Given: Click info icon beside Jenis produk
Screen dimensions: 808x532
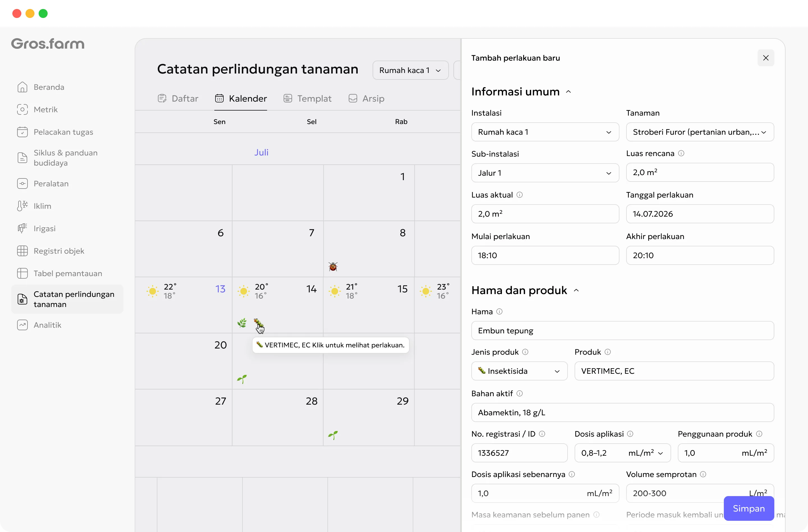Looking at the screenshot, I should tap(525, 352).
